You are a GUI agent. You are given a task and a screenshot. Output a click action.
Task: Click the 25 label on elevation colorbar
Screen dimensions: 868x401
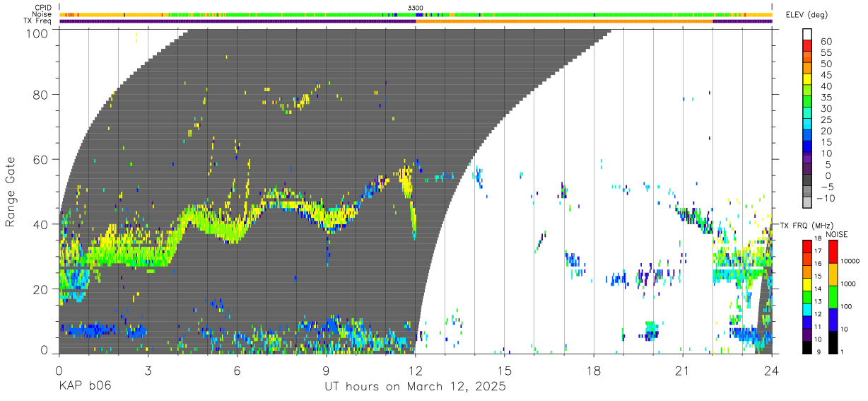click(x=825, y=120)
